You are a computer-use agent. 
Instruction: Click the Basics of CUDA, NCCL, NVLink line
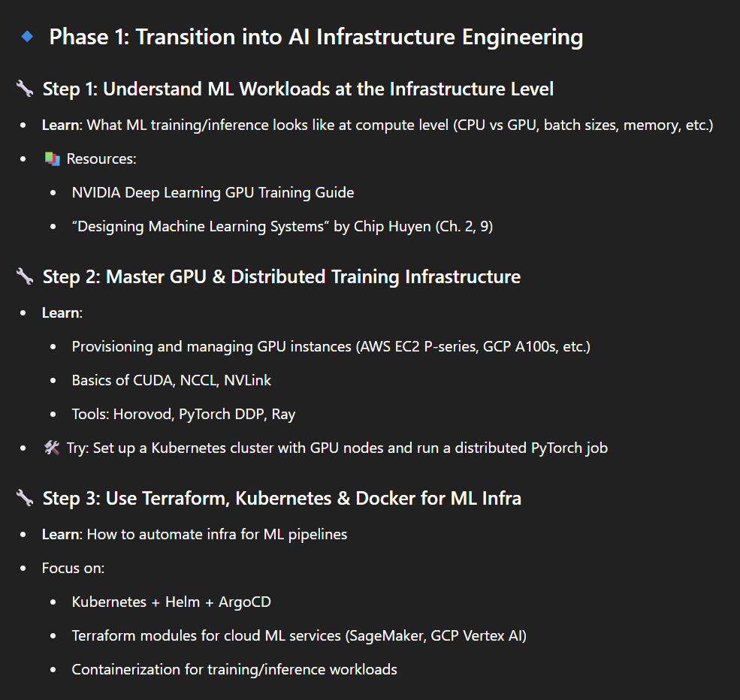point(171,380)
